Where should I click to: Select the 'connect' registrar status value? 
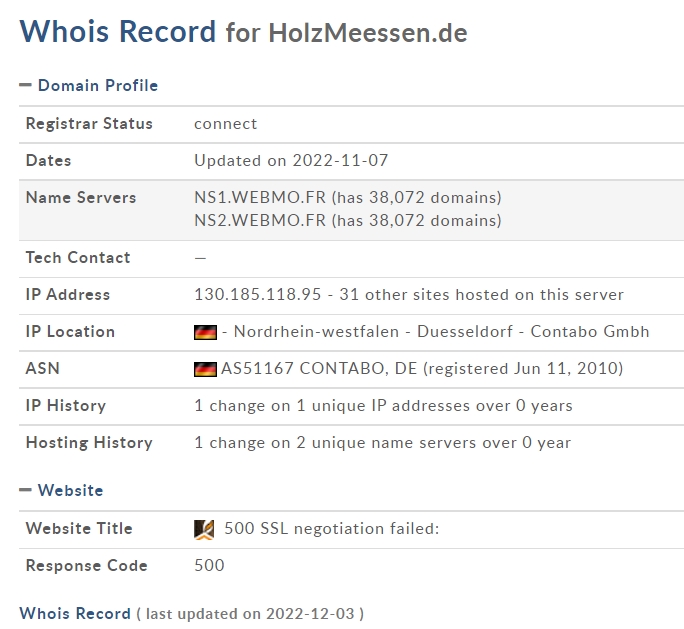226,124
